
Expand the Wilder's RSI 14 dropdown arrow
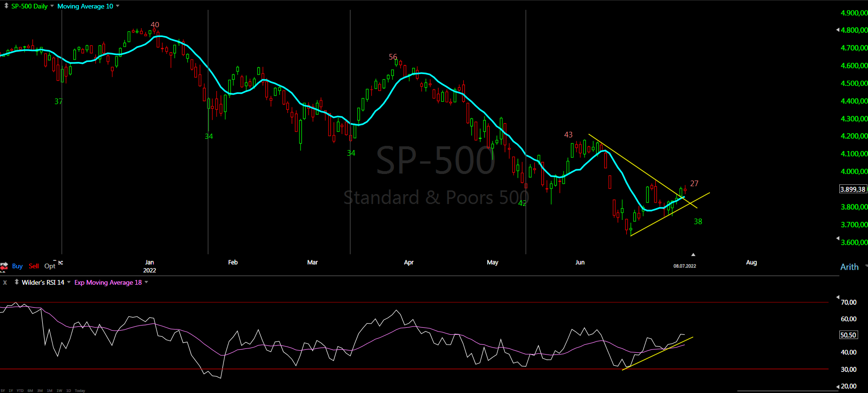pyautogui.click(x=69, y=282)
